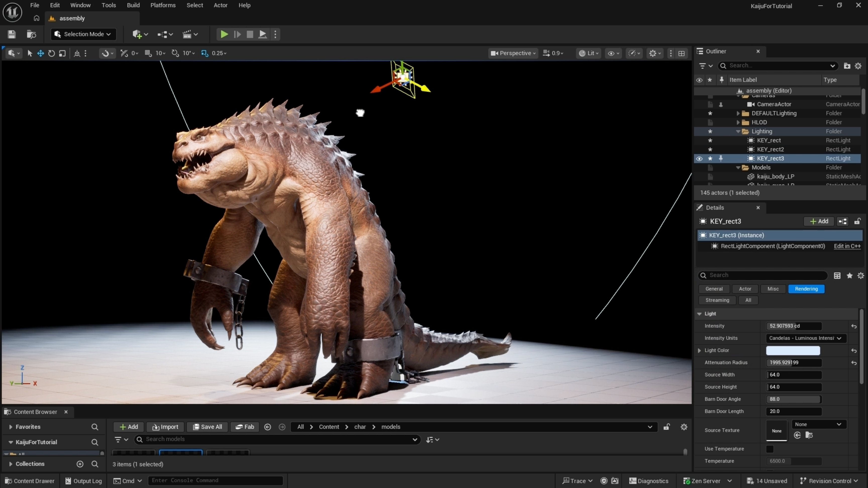The height and width of the screenshot is (488, 868).
Task: Click the Eject from player icon
Action: 263,34
